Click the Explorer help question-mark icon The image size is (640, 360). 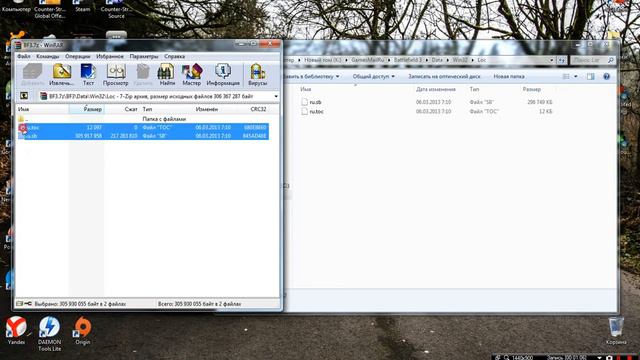(607, 76)
